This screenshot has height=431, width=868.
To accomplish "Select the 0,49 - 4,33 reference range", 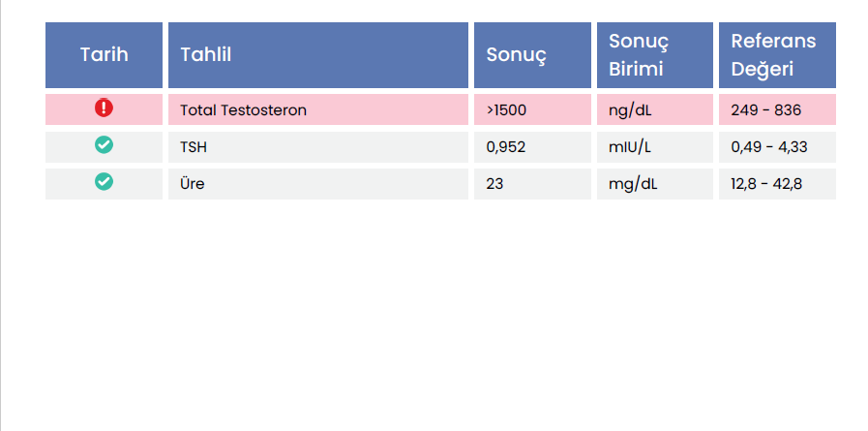I will point(768,147).
